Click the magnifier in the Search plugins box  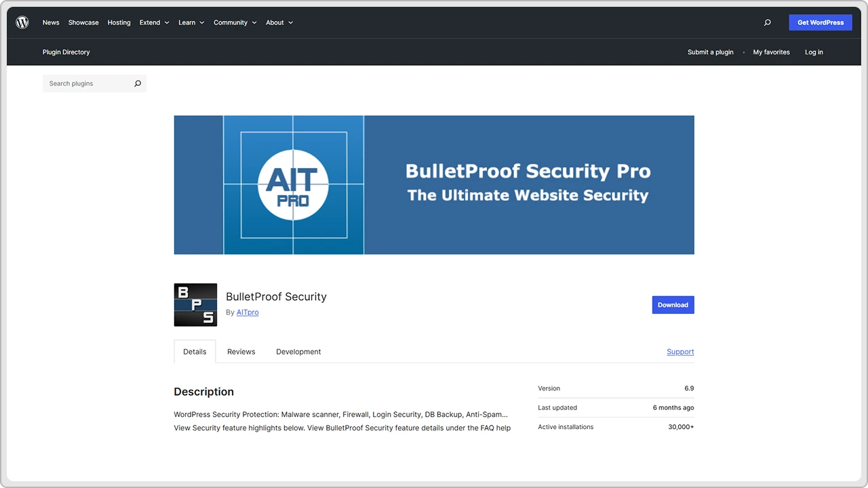point(137,83)
